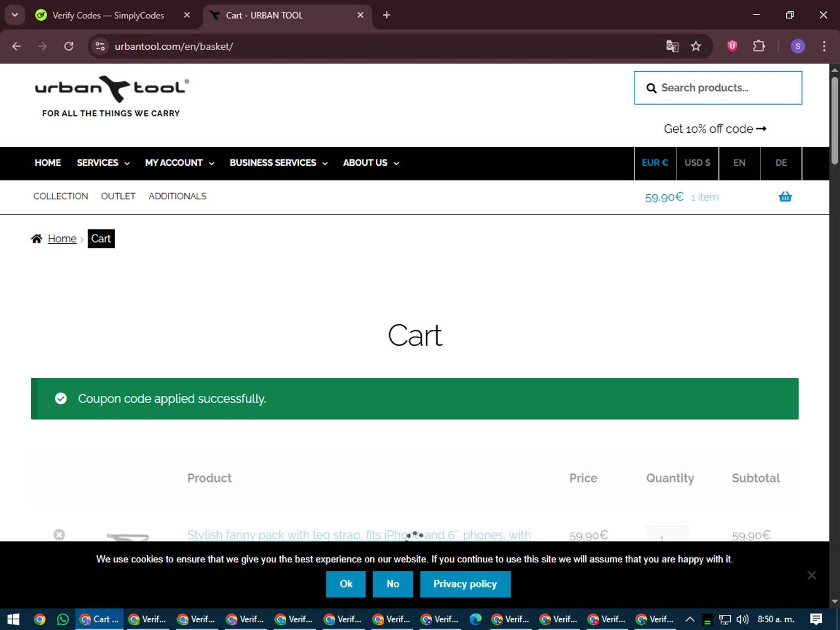The image size is (840, 630).
Task: Open the network tray icon
Action: [x=725, y=619]
